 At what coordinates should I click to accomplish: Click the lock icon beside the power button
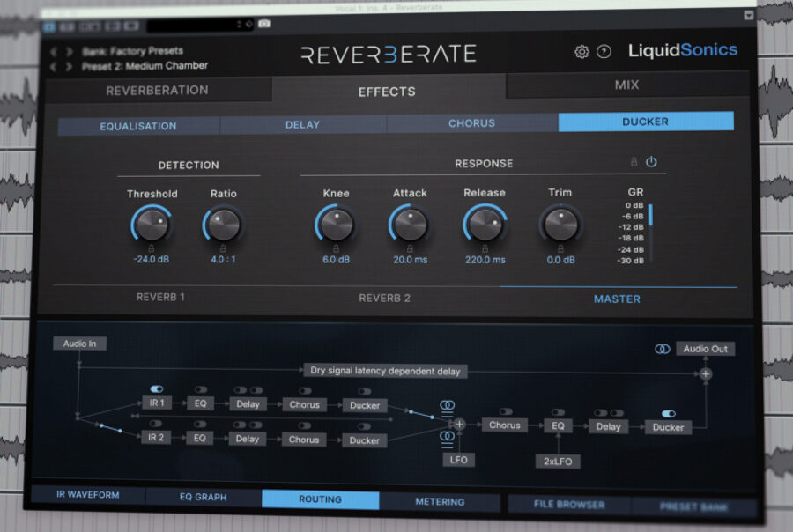(x=635, y=162)
